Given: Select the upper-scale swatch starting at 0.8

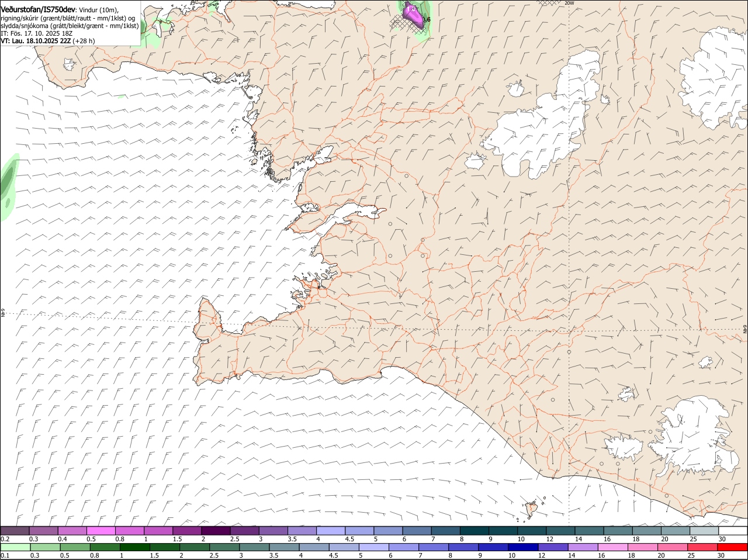Looking at the screenshot, I should tap(130, 531).
